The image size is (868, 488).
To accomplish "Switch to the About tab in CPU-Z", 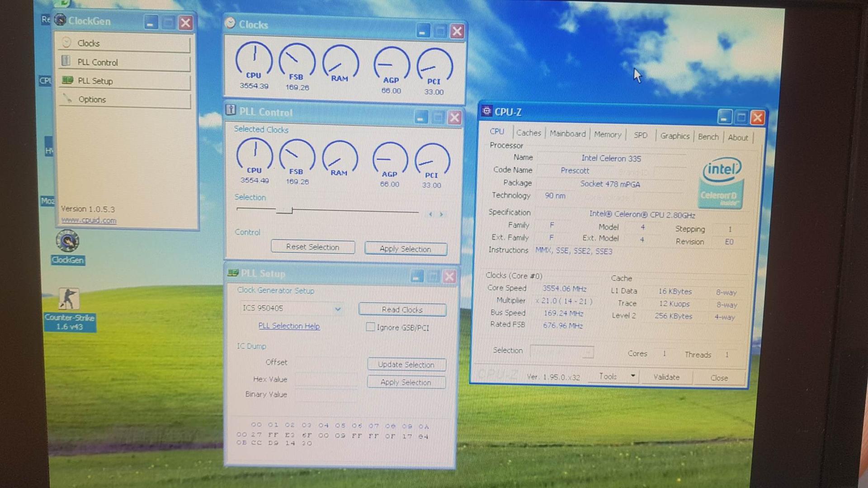I will [738, 137].
